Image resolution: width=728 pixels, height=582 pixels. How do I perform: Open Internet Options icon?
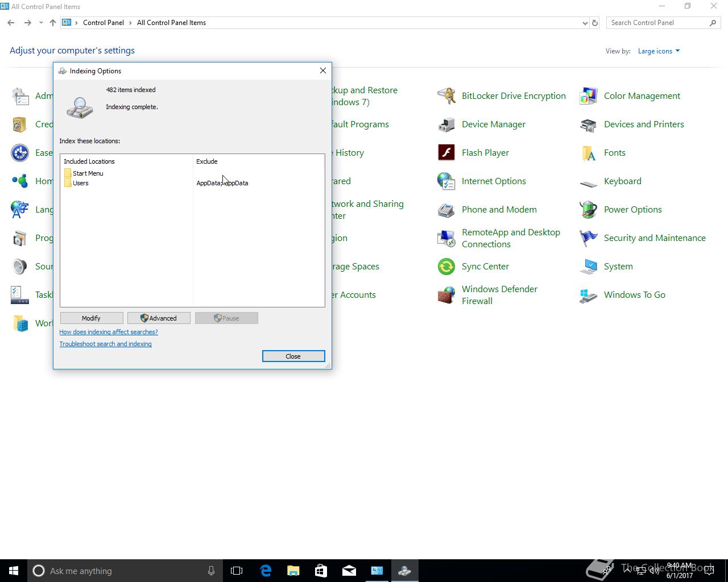(x=446, y=181)
